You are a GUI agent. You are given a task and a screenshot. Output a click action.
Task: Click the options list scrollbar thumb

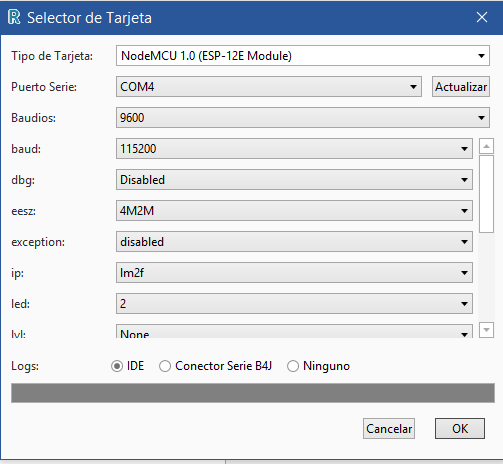coord(486,194)
